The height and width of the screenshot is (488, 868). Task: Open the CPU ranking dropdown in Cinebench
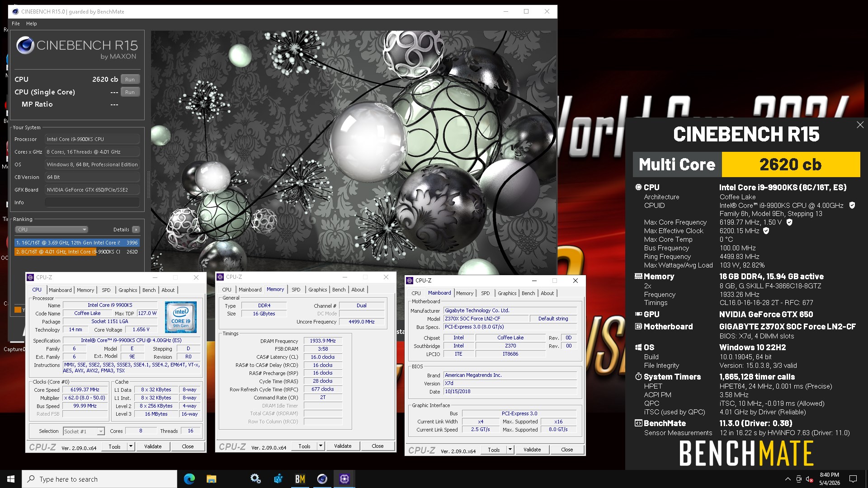click(x=52, y=230)
